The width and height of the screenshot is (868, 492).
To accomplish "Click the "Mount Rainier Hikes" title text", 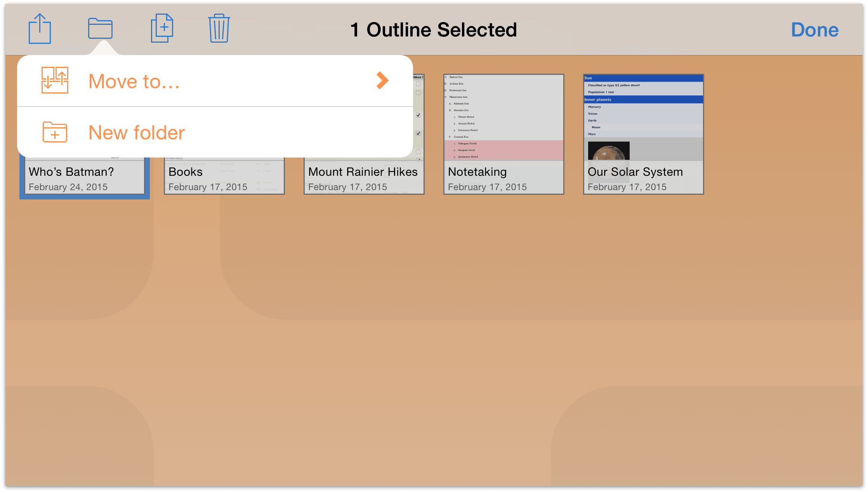I will pos(363,172).
